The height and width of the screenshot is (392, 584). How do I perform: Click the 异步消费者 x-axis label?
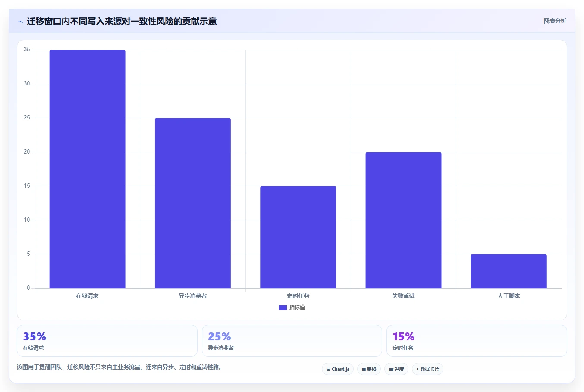click(x=193, y=296)
